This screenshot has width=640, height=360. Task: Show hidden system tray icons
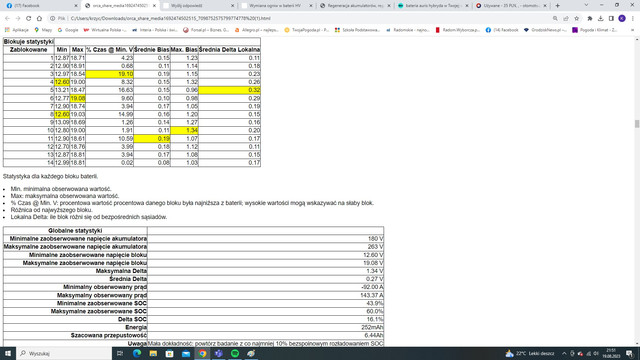coord(564,353)
